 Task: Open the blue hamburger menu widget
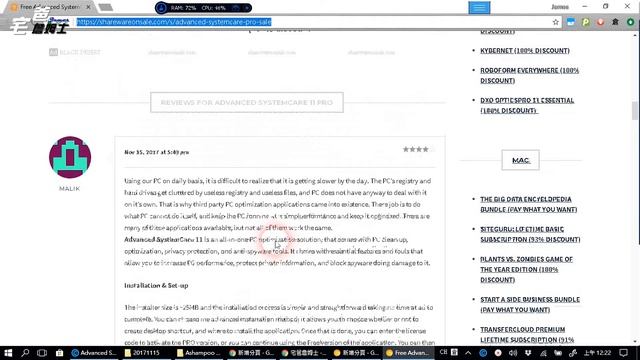[479, 8]
